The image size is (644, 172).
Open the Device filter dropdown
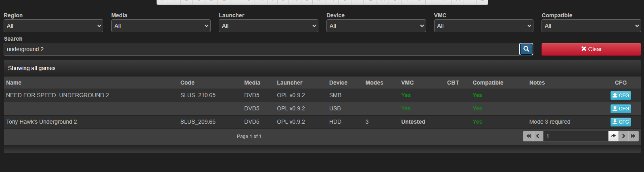click(376, 26)
